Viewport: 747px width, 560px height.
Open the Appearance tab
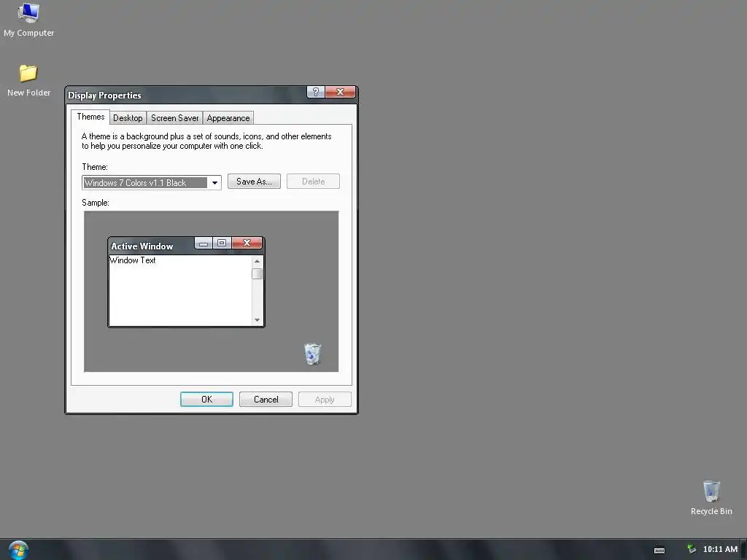pos(228,118)
